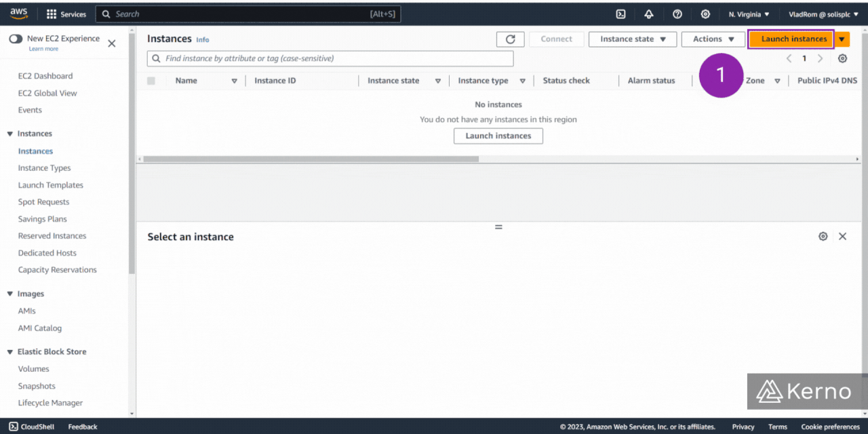Screen dimensions: 868x434
Task: Open details panel preferences gear
Action: (823, 237)
